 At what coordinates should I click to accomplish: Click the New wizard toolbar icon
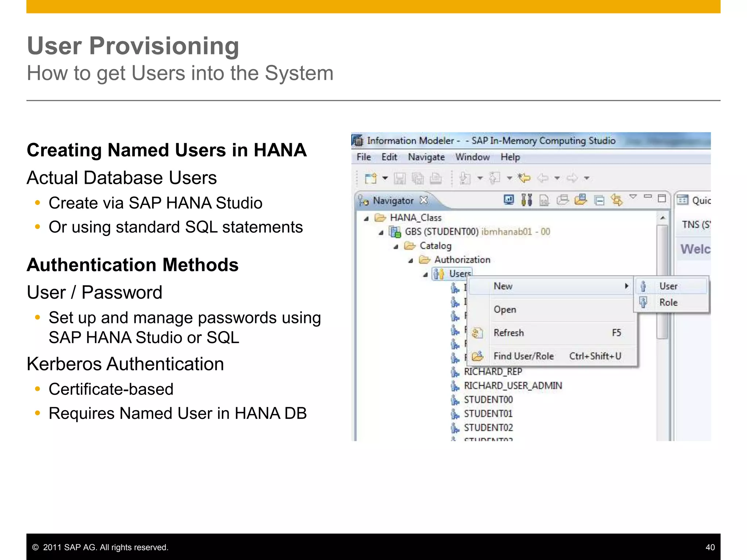click(x=371, y=178)
